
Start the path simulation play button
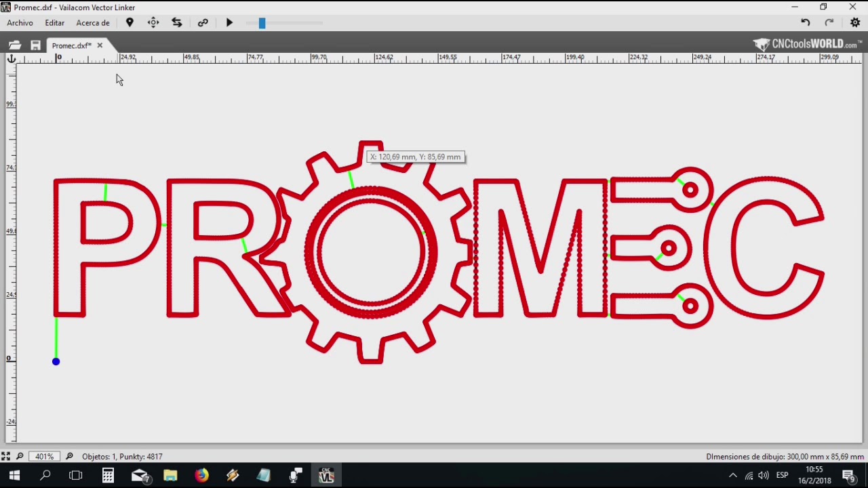point(229,22)
